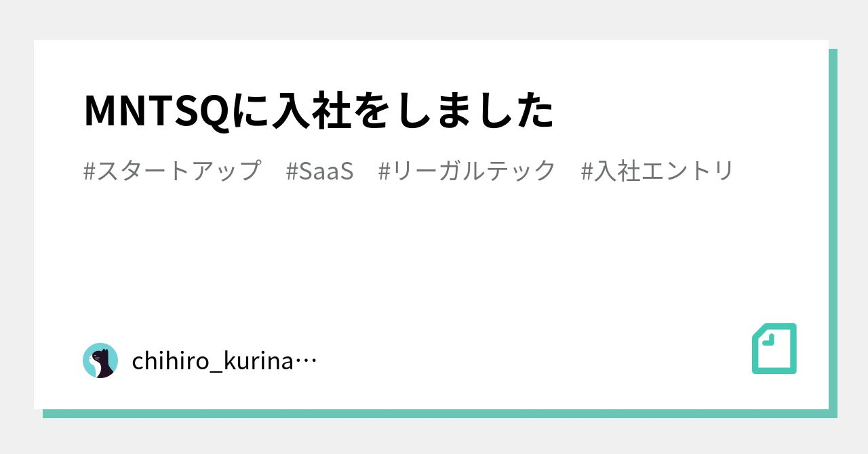This screenshot has height=454, width=868.
Task: Click the # symbol before スタートアップ
Action: click(90, 171)
